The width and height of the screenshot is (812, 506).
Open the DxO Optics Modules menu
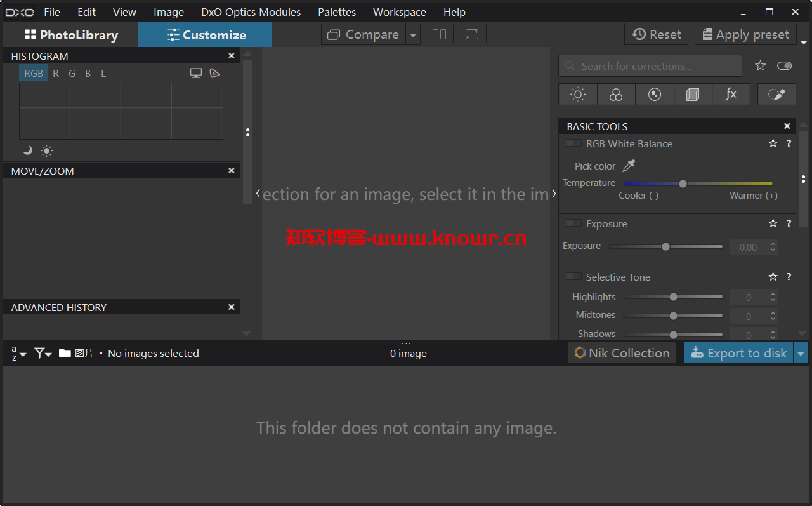[251, 12]
